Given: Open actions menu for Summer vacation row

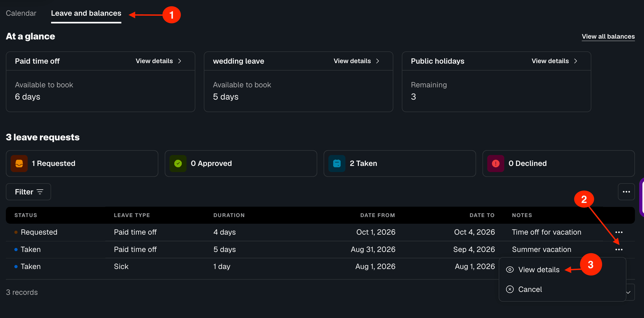Looking at the screenshot, I should coord(619,250).
